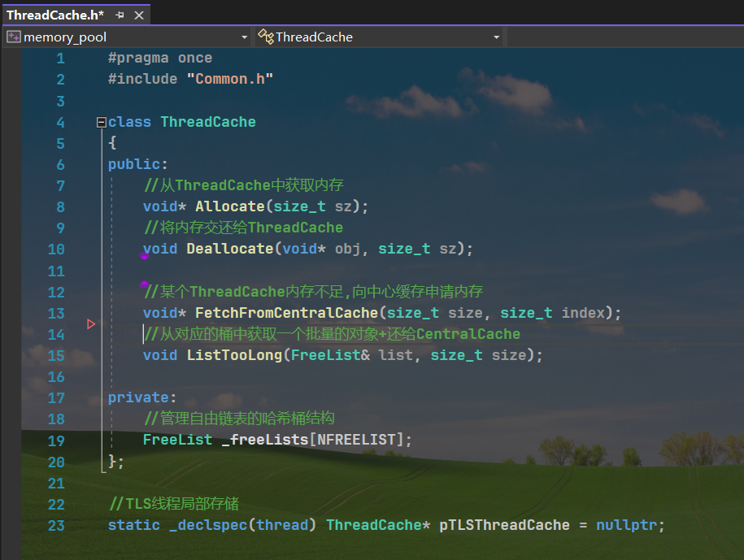Click the memory_pool project icon
Image resolution: width=744 pixels, height=560 pixels.
coord(13,37)
